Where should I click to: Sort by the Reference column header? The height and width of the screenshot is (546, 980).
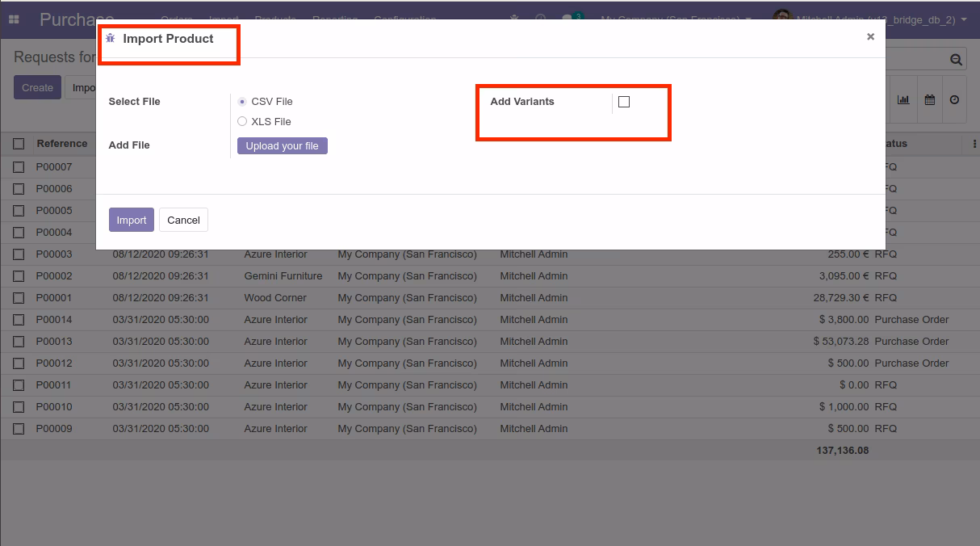62,144
